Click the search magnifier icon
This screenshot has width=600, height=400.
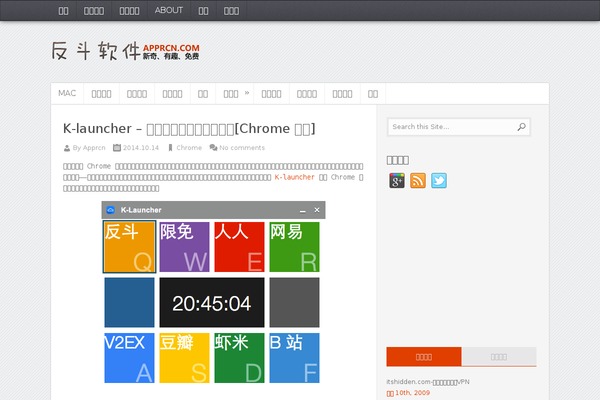[522, 127]
